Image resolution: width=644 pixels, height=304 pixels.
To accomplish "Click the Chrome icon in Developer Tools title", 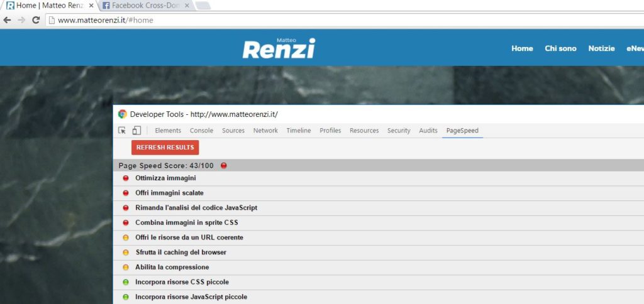I will pos(123,114).
